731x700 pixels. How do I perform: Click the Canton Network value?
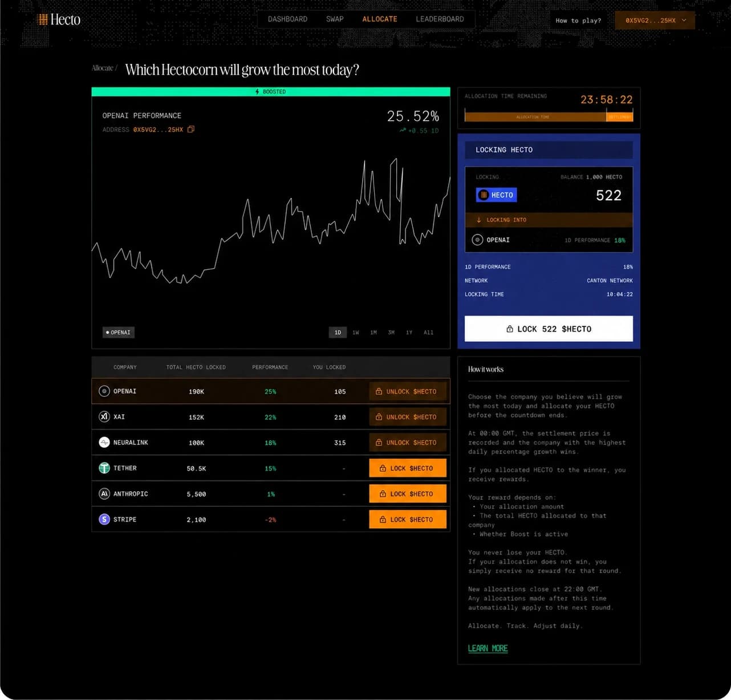[610, 281]
